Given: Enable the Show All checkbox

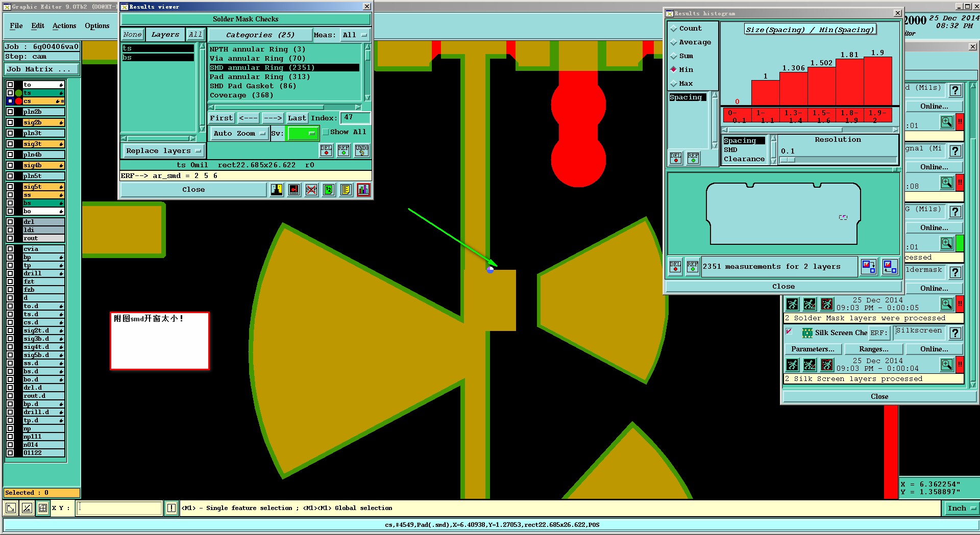Looking at the screenshot, I should 326,132.
